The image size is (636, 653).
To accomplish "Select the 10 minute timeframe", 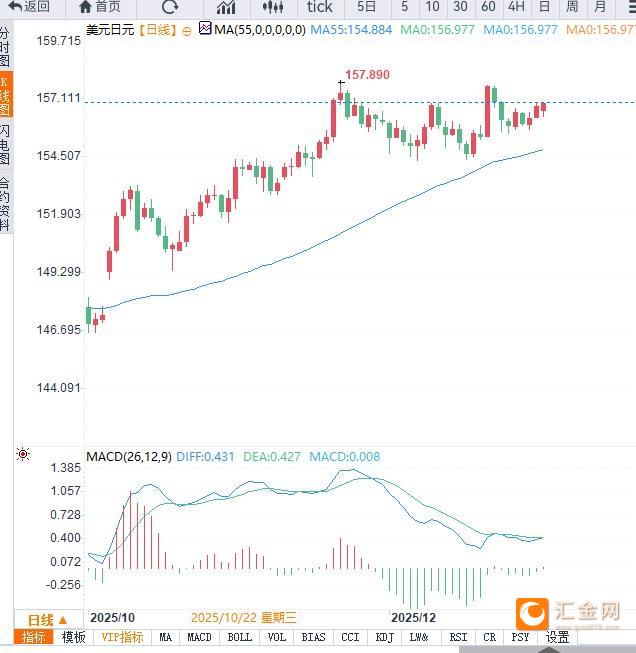I will [x=432, y=7].
